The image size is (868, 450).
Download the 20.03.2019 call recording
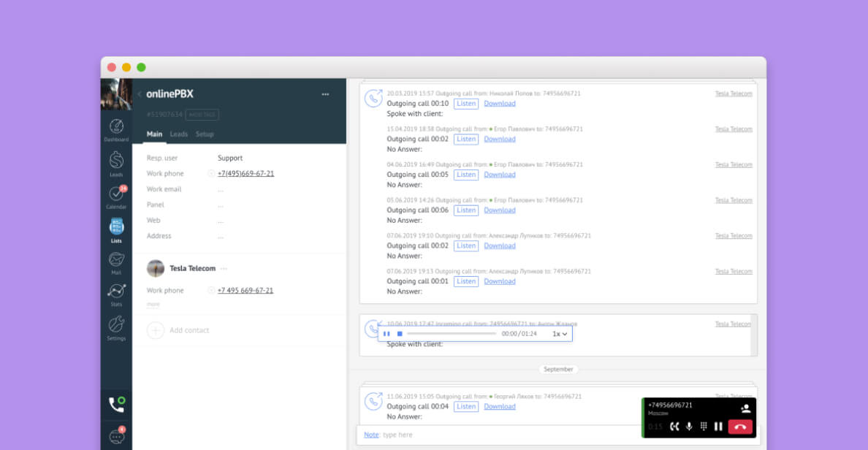500,103
